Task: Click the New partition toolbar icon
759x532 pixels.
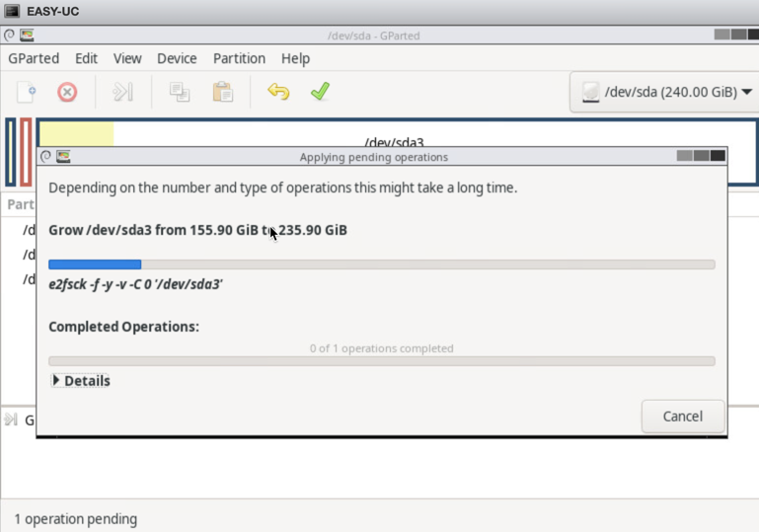Action: click(27, 92)
